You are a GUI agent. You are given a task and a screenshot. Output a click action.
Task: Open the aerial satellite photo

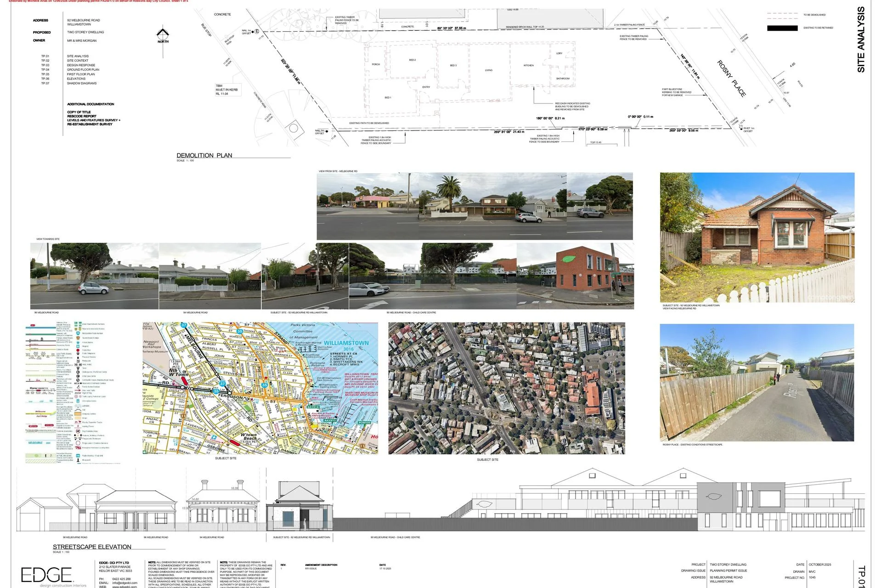coord(507,388)
